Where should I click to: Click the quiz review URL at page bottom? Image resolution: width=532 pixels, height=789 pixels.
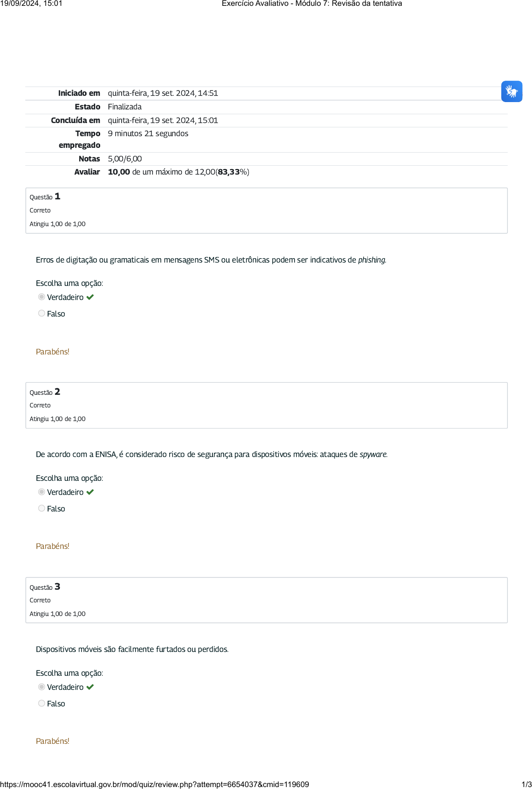[x=155, y=784]
